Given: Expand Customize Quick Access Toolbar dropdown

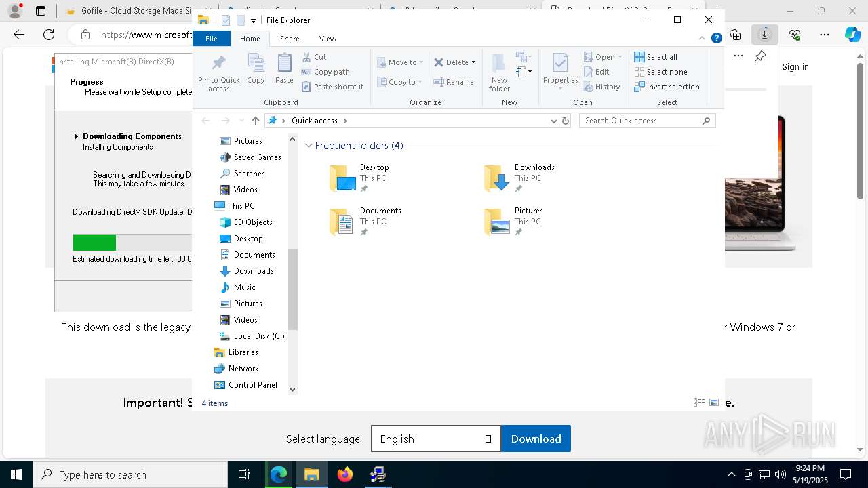Looking at the screenshot, I should click(253, 21).
